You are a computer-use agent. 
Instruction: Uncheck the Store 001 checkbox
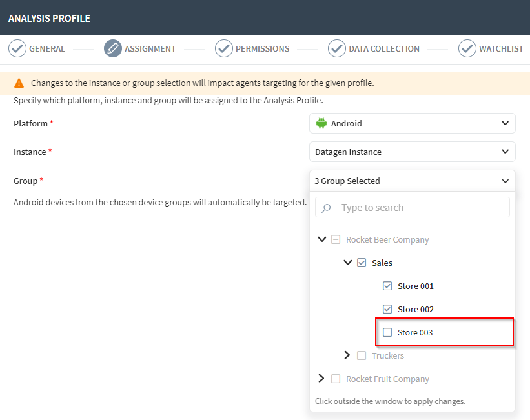pos(387,286)
